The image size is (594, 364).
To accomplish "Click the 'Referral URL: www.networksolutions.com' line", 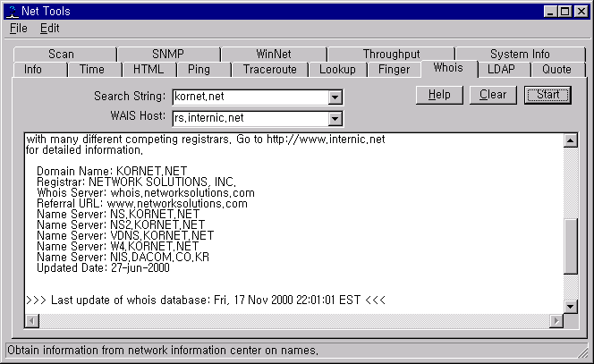I will click(x=142, y=204).
